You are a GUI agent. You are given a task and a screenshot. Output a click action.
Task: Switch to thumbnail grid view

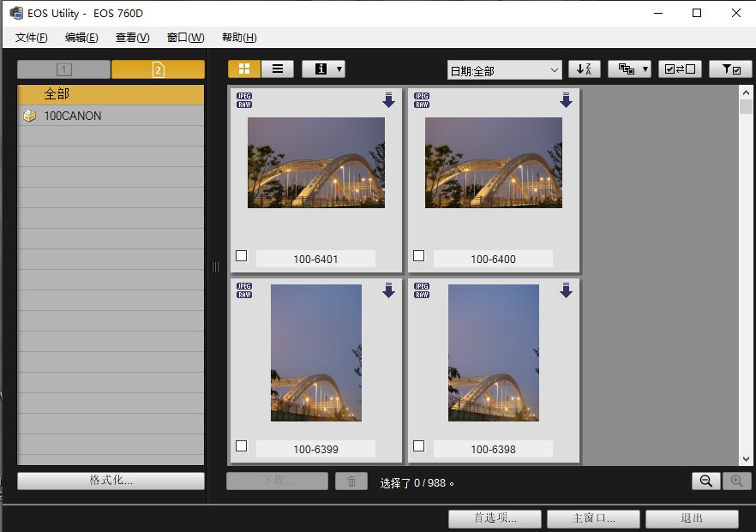[244, 69]
